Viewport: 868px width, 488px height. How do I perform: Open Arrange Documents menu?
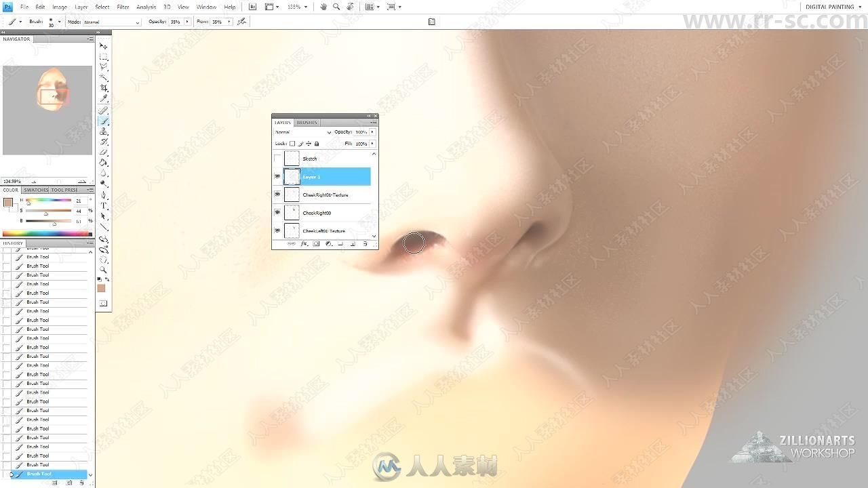coord(371,7)
